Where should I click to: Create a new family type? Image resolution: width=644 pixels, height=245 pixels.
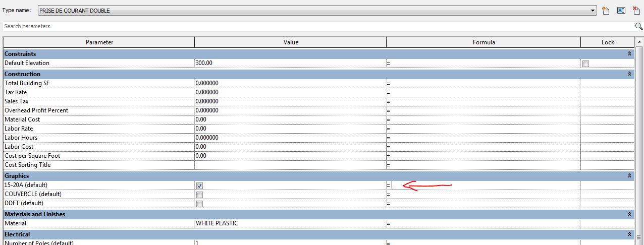click(606, 11)
